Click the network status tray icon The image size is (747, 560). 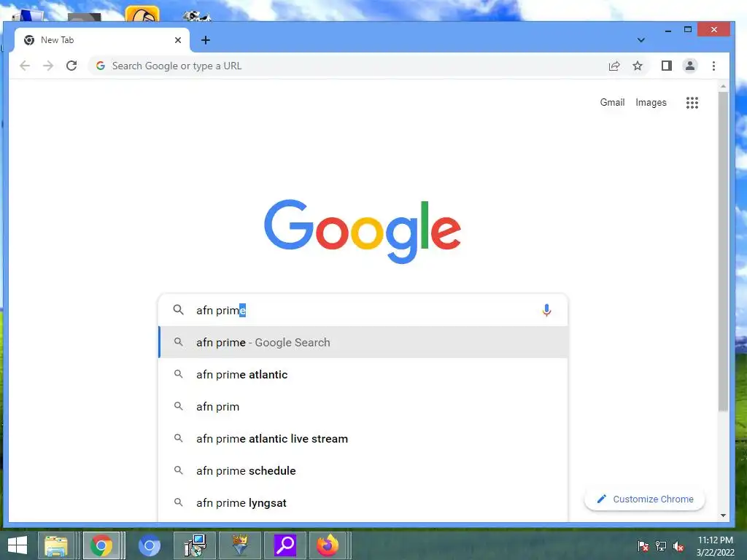pos(661,546)
